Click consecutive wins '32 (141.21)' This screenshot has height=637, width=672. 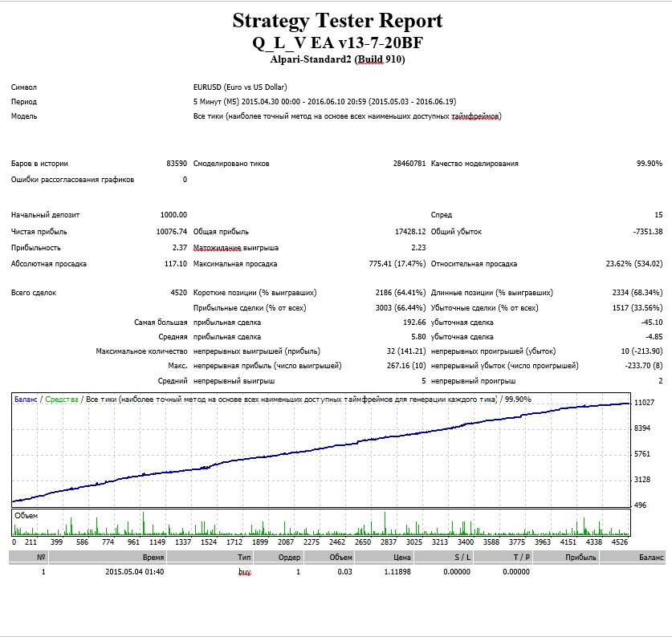[406, 351]
